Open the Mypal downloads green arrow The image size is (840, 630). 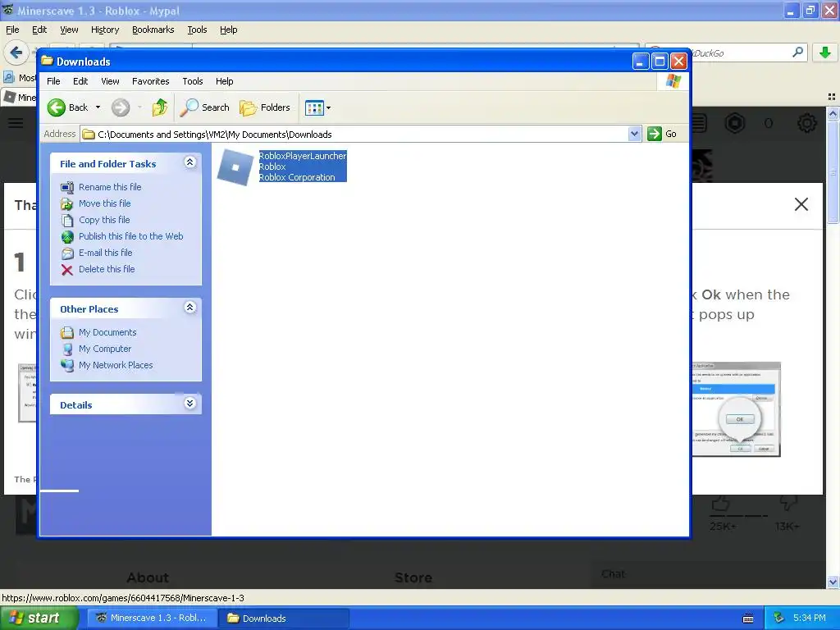pyautogui.click(x=825, y=52)
